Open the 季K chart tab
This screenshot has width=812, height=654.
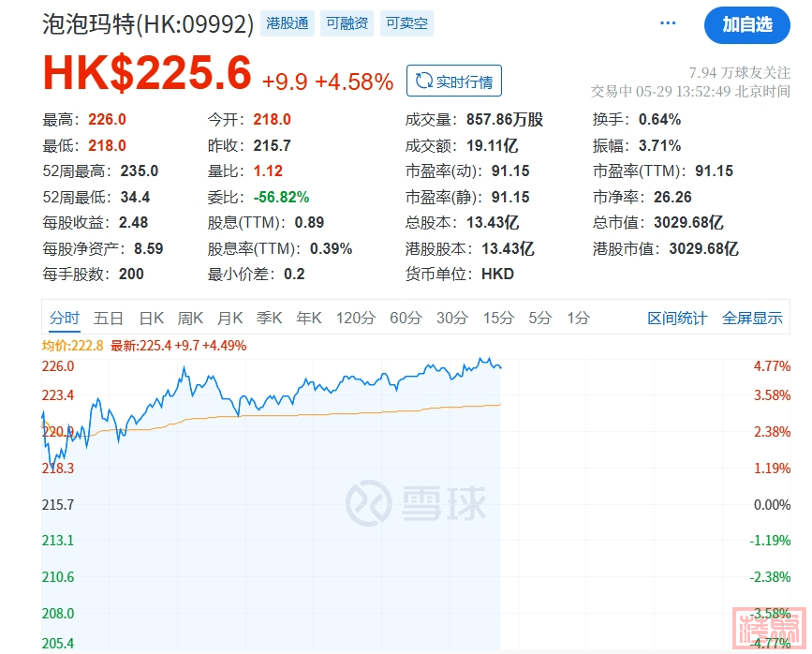click(270, 318)
